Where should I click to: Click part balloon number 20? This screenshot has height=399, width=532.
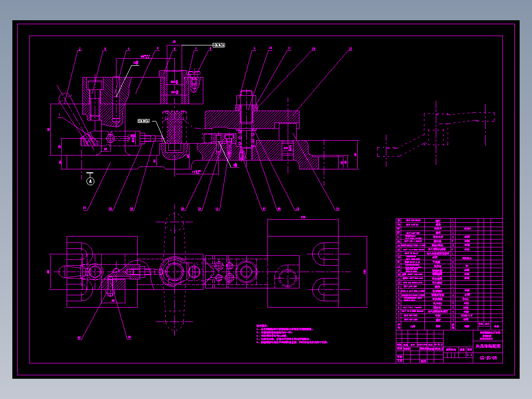(183, 209)
